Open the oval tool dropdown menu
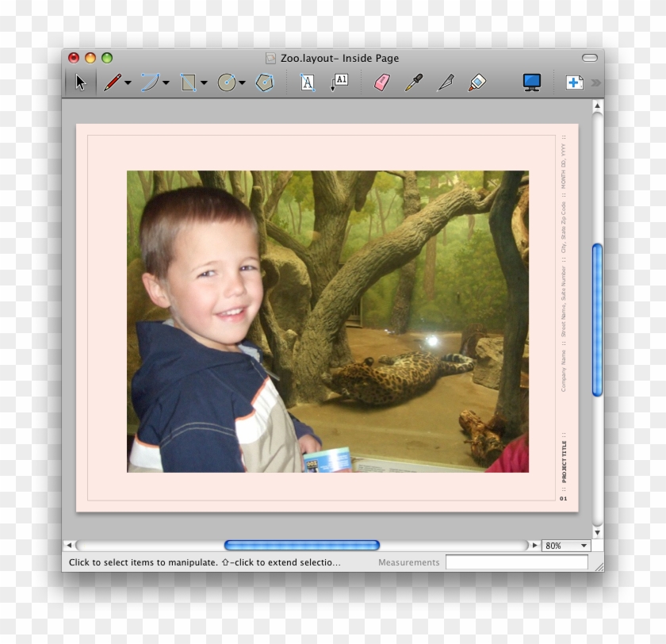Viewport: 666px width, 644px height. click(241, 83)
